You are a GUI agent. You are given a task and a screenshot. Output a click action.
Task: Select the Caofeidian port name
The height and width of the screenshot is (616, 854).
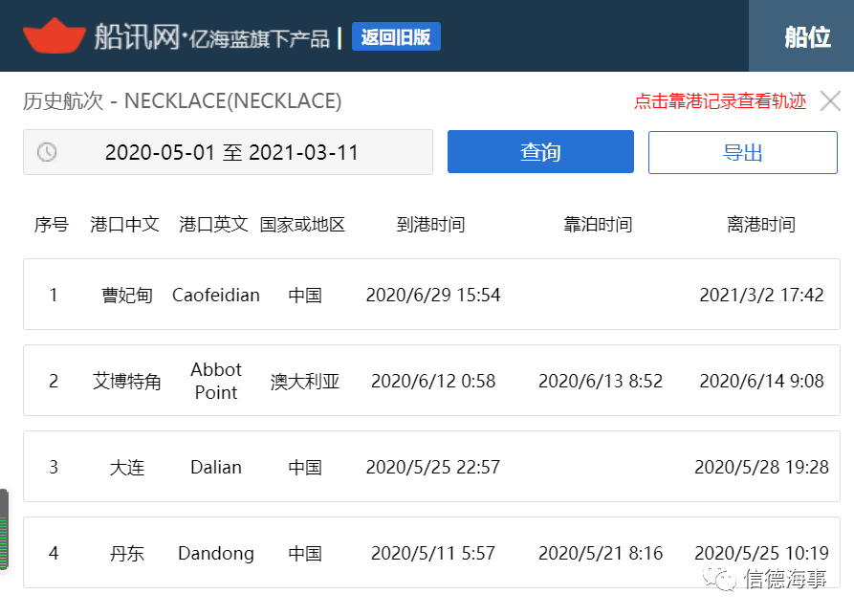coord(216,295)
